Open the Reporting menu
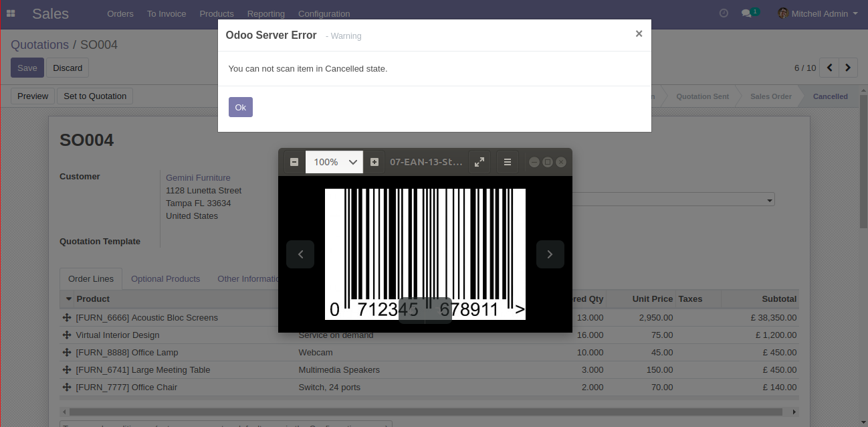 point(266,13)
